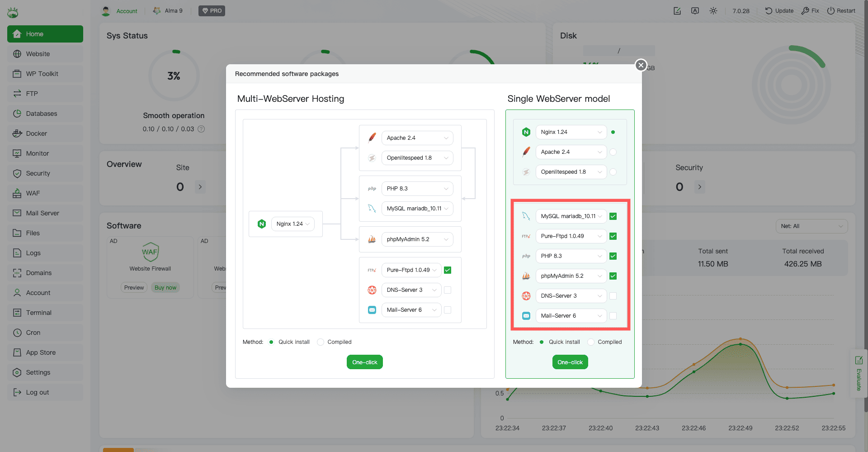The width and height of the screenshot is (868, 452).
Task: Click the Fix wrench icon
Action: click(805, 11)
